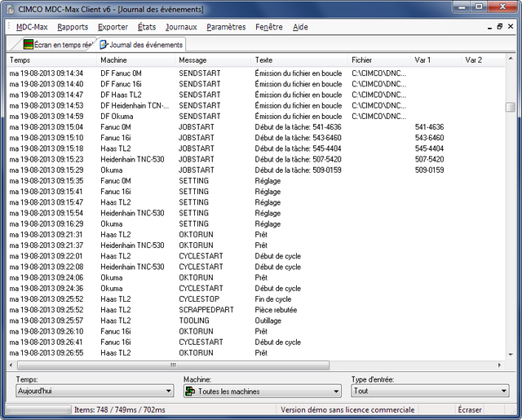Sort by the Machine column header

tap(136, 60)
